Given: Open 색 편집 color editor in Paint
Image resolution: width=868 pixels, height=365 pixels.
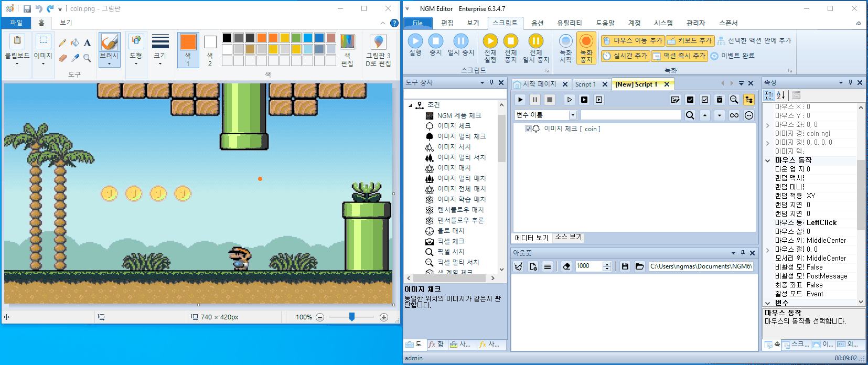Looking at the screenshot, I should pos(347,50).
